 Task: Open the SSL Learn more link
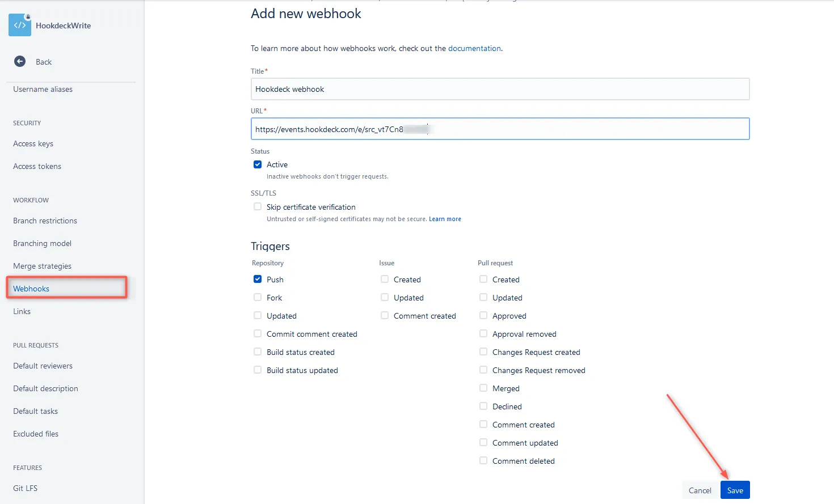[445, 219]
